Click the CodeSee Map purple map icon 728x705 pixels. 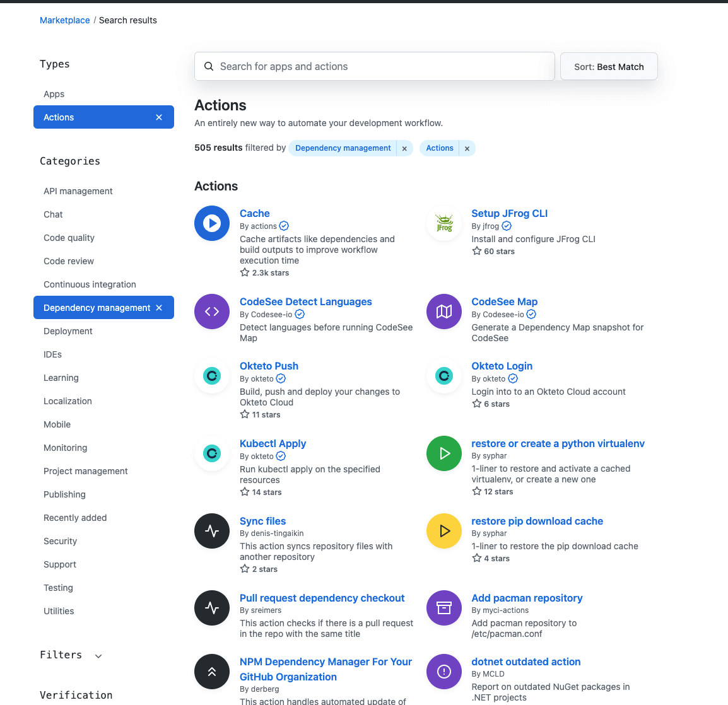[x=444, y=312]
